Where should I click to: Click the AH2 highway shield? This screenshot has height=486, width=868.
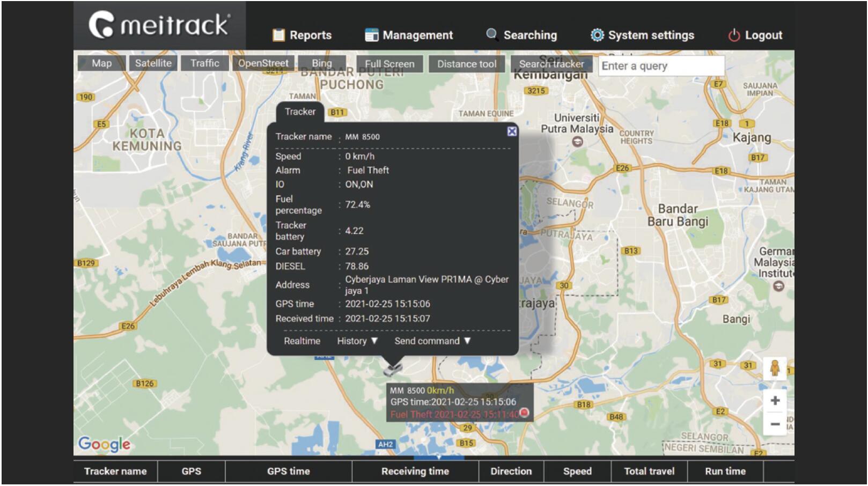tap(386, 444)
